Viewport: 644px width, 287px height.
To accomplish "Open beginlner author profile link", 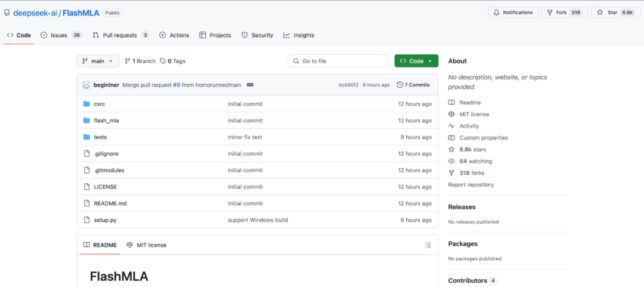I will click(x=106, y=85).
